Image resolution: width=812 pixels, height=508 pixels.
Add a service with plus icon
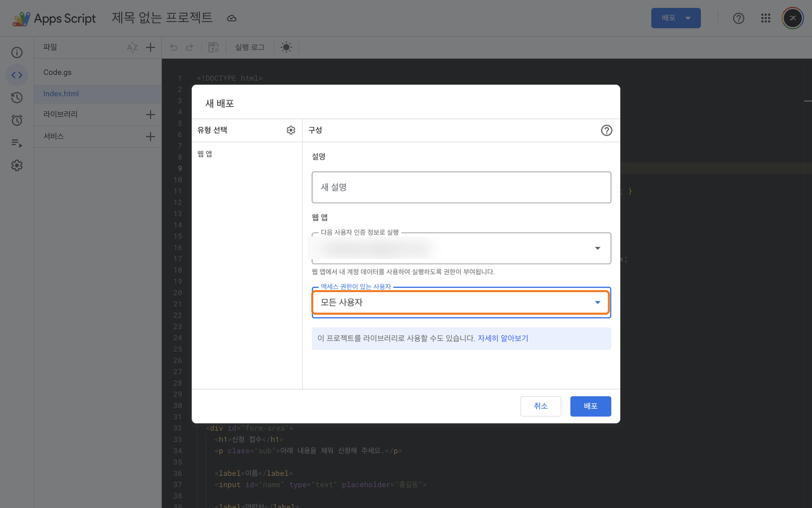[150, 137]
